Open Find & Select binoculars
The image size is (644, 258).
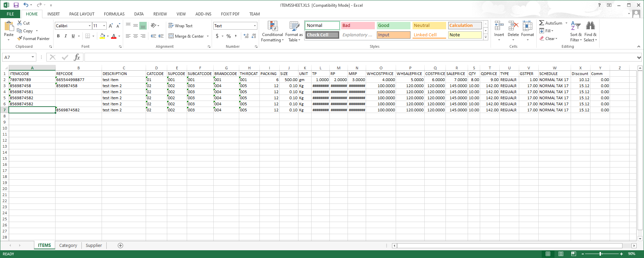pyautogui.click(x=590, y=31)
